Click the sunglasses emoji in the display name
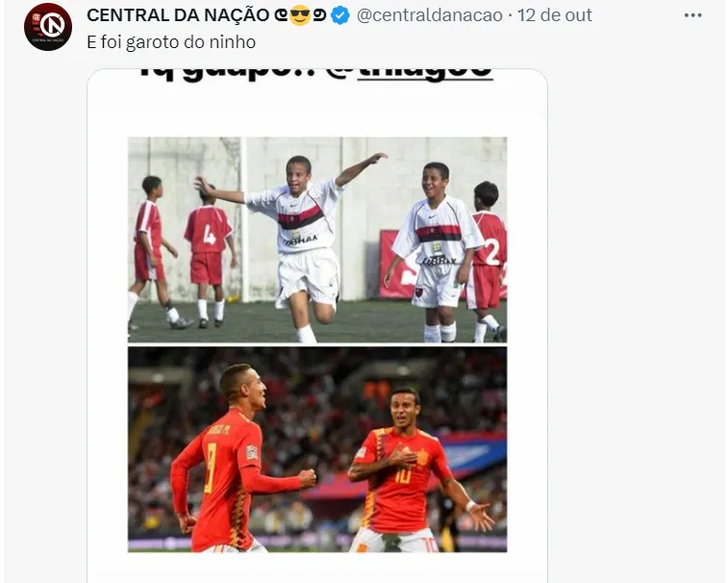 click(x=300, y=15)
